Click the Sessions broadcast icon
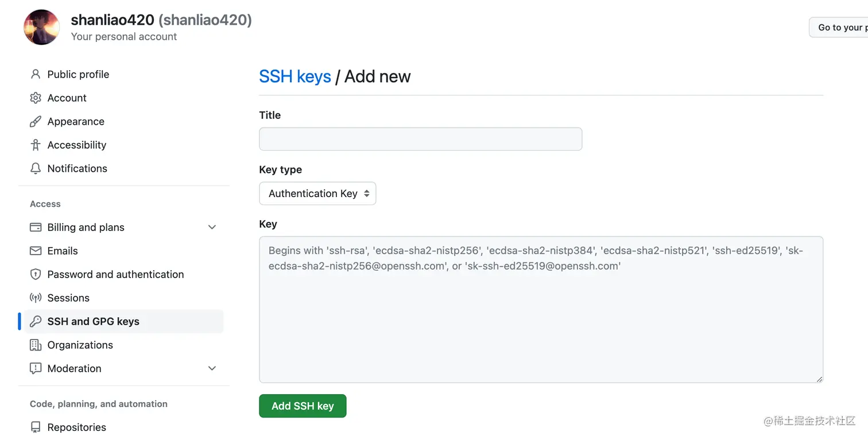This screenshot has width=868, height=439. coord(36,298)
